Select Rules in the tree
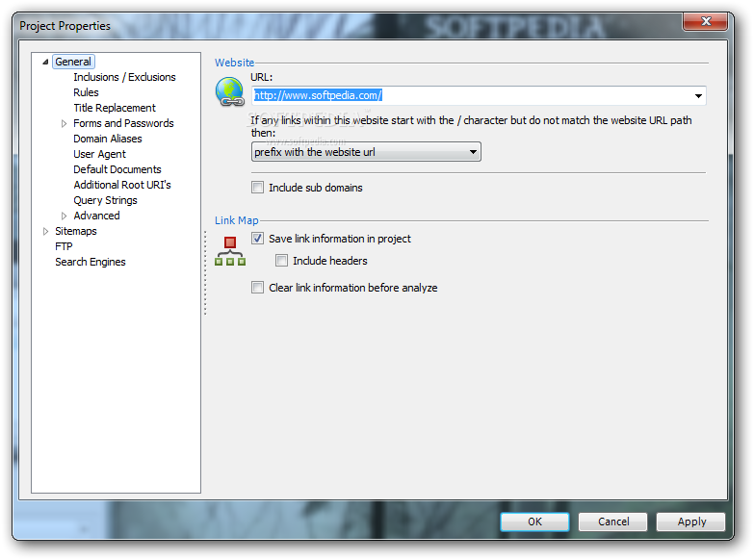The width and height of the screenshot is (754, 560). tap(86, 92)
